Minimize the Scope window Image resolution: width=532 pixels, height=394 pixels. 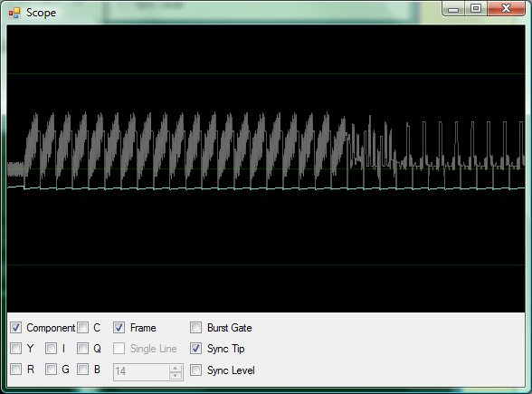(453, 8)
